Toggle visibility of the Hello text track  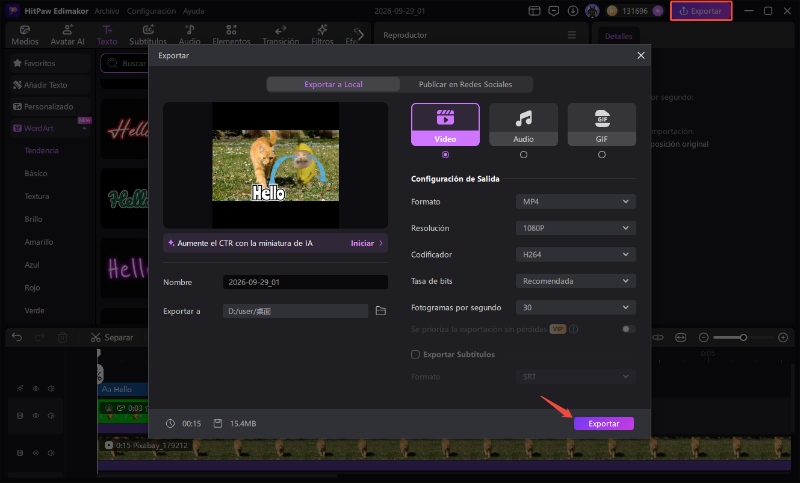36,388
